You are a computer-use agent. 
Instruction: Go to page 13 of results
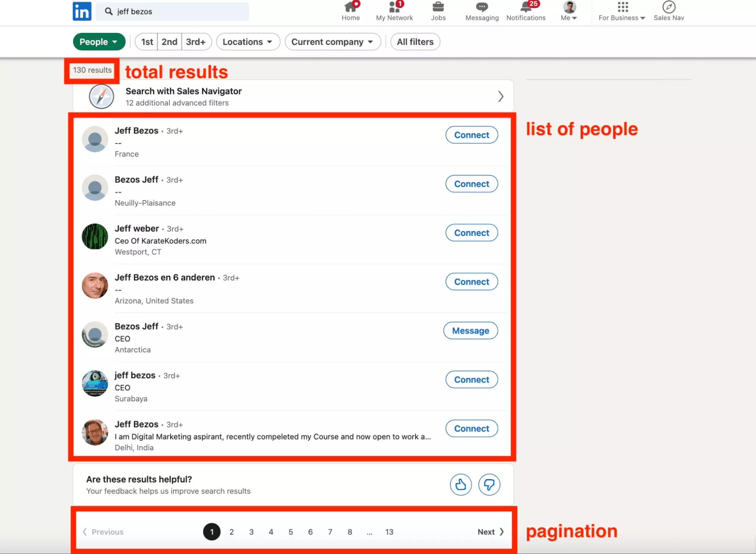point(389,532)
